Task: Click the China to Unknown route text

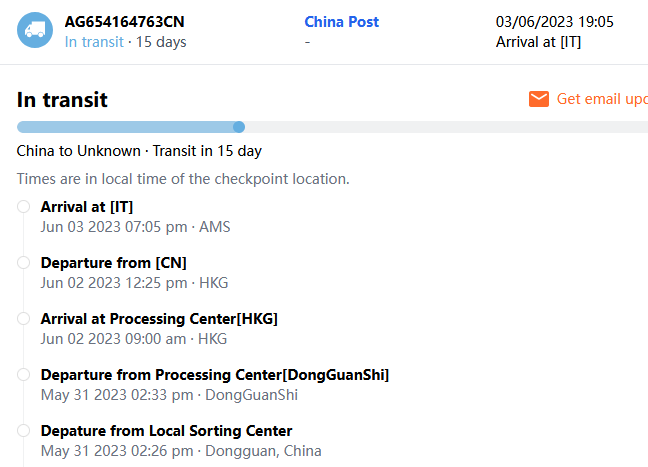Action: click(80, 151)
